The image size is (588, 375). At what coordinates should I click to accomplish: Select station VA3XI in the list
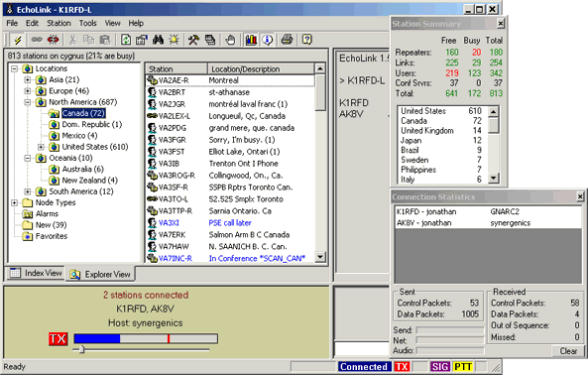tap(169, 223)
